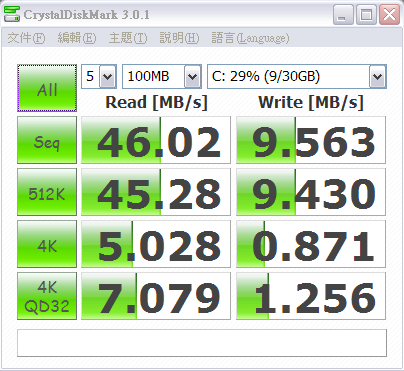
Task: Run the 4K random test
Action: 47,244
